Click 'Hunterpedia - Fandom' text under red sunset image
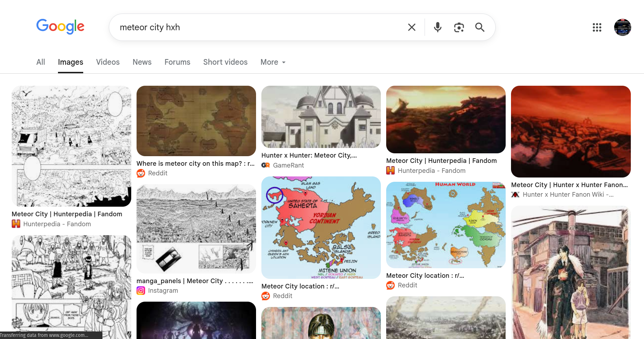 coord(432,171)
